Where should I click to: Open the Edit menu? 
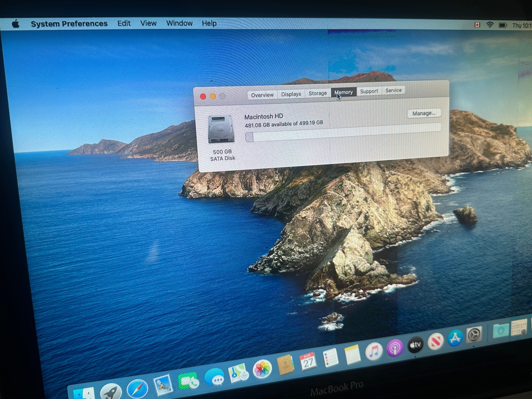tap(124, 23)
